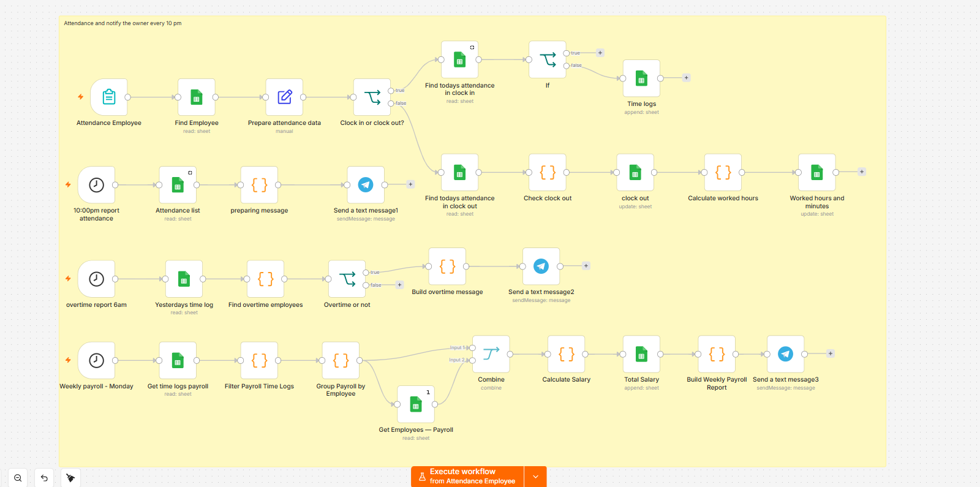980x487 pixels.
Task: Open the Find Employee Google Sheets node
Action: [197, 97]
